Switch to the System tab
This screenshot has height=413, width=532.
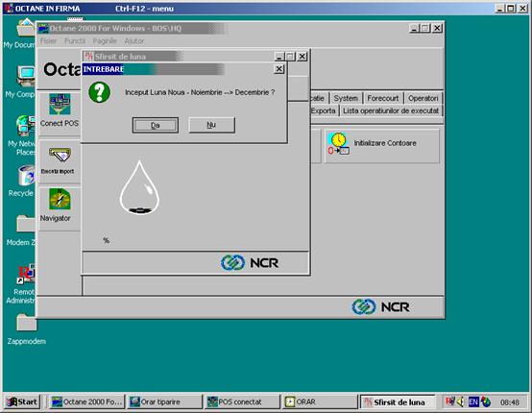[x=346, y=98]
